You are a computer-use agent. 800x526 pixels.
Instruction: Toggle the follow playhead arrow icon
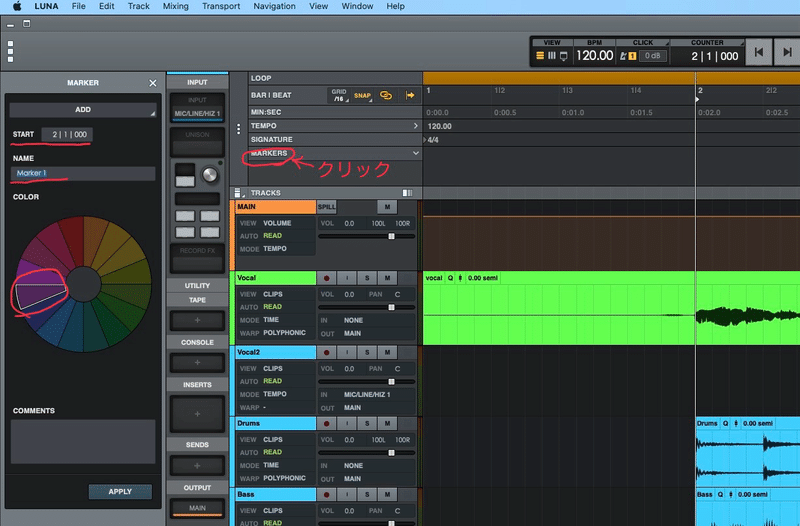tap(410, 95)
